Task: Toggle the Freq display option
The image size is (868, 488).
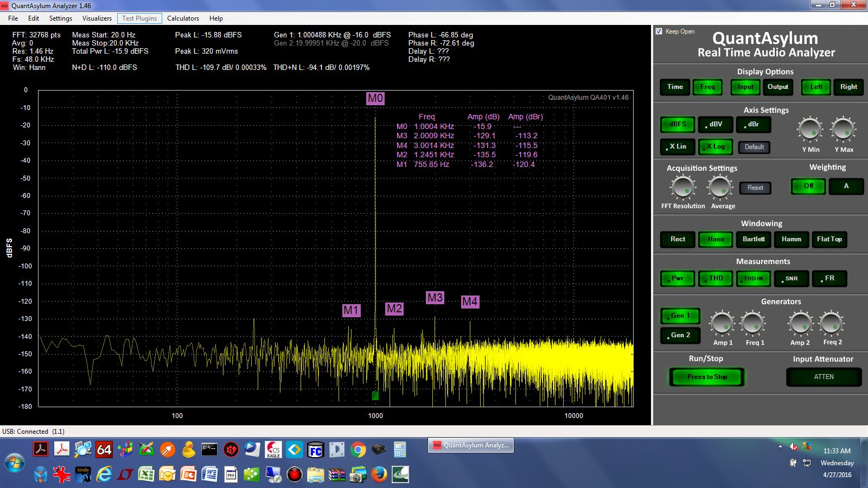Action: pos(707,87)
